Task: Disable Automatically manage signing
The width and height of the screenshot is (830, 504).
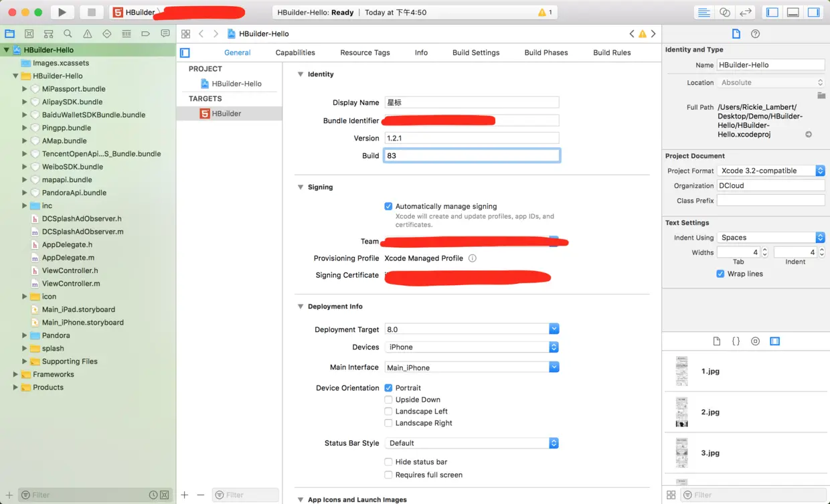Action: [x=388, y=206]
